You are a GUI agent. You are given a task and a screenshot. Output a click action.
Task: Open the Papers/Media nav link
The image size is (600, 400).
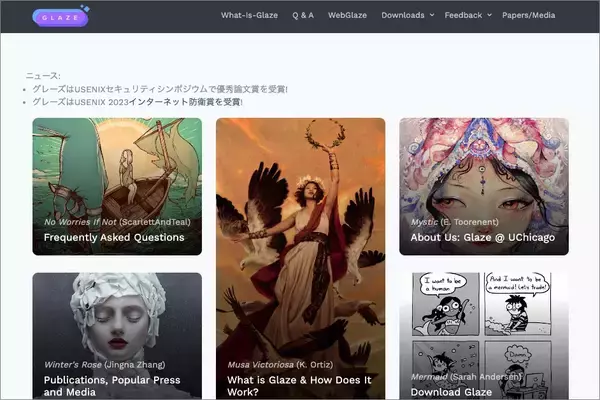[528, 15]
